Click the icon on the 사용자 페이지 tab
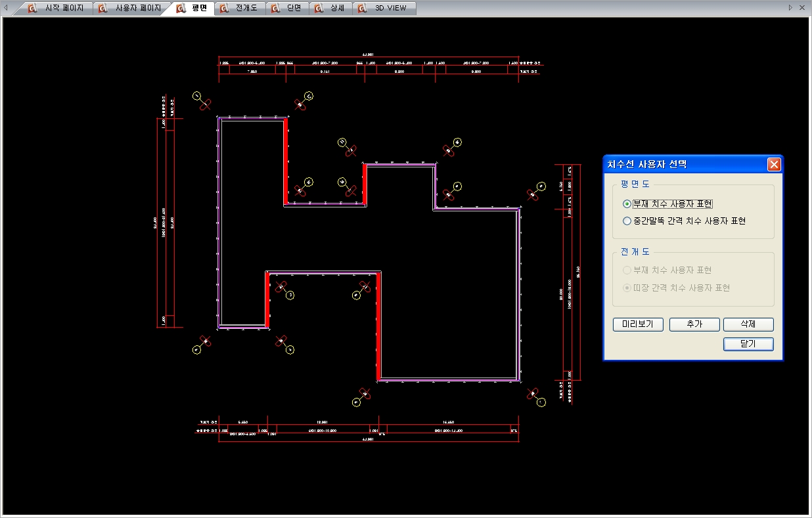 pyautogui.click(x=103, y=9)
